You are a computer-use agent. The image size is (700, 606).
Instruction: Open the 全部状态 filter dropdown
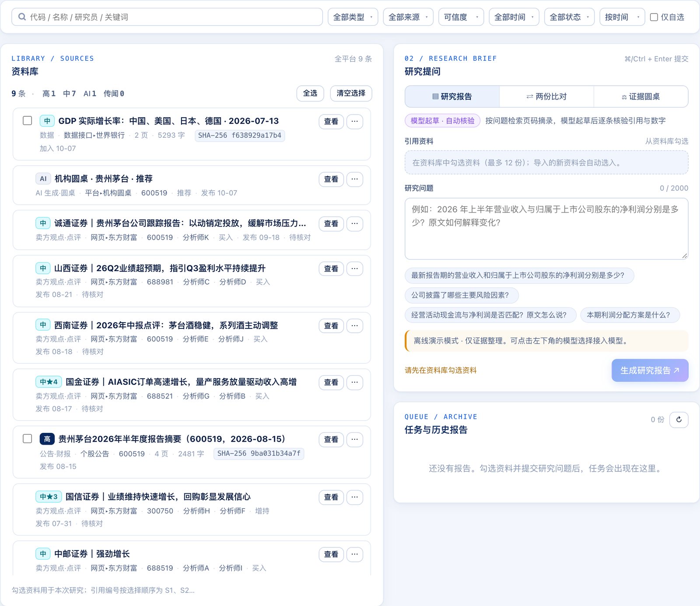click(569, 17)
